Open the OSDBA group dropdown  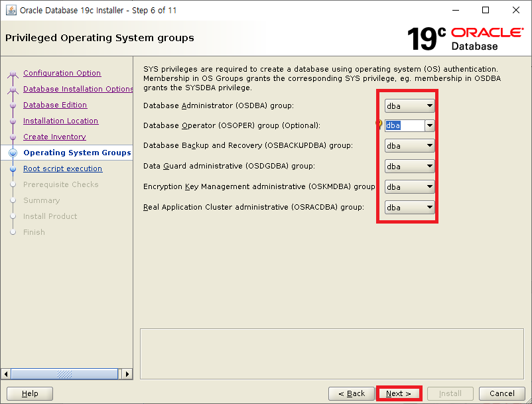(409, 106)
